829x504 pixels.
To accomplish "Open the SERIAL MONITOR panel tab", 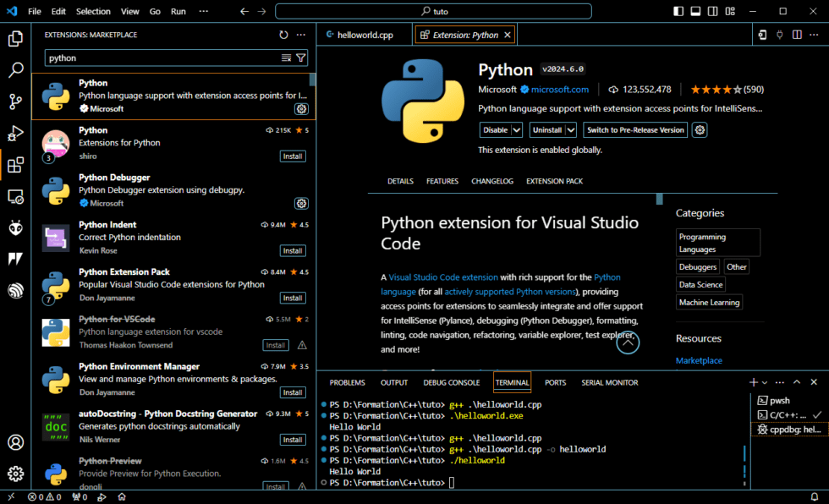I will coord(610,382).
